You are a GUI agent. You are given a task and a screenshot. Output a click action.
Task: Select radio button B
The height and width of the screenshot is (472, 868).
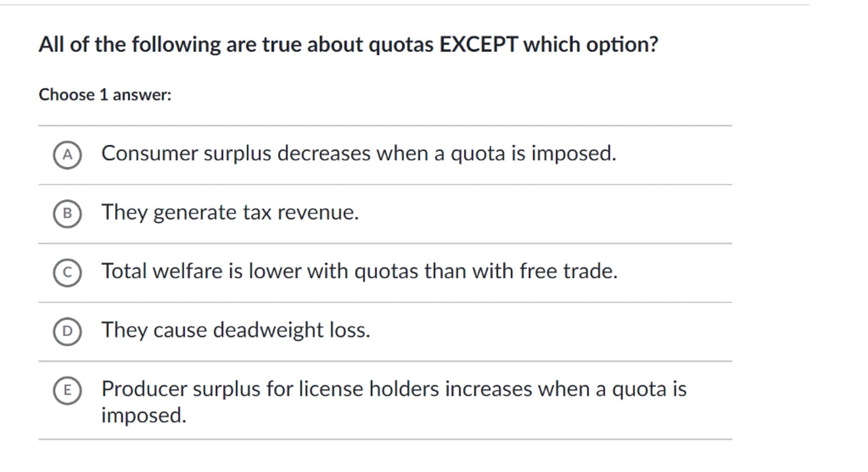pos(67,213)
